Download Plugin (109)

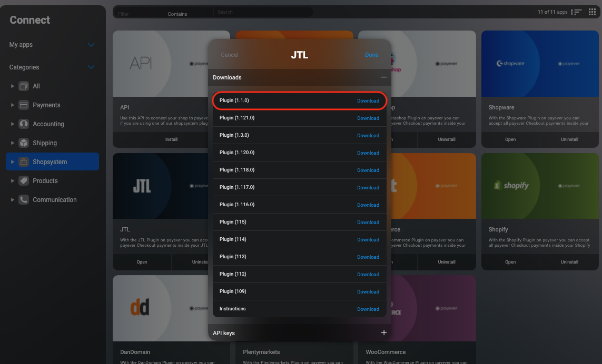pyautogui.click(x=368, y=291)
